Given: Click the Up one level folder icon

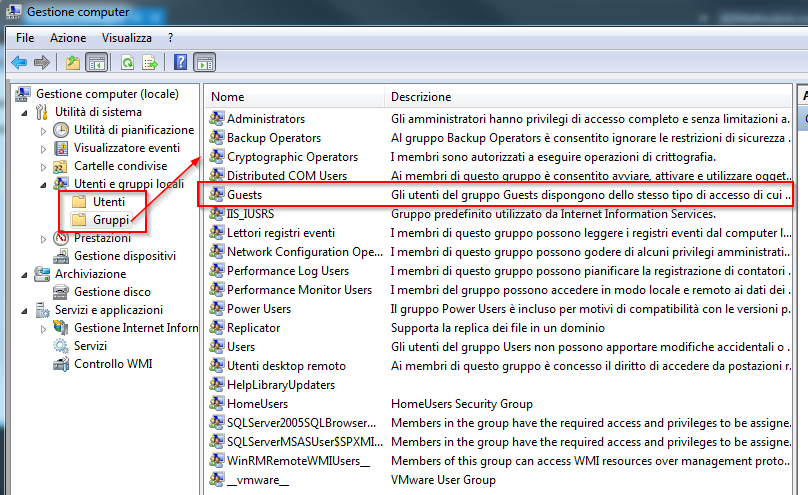Looking at the screenshot, I should pos(72,62).
